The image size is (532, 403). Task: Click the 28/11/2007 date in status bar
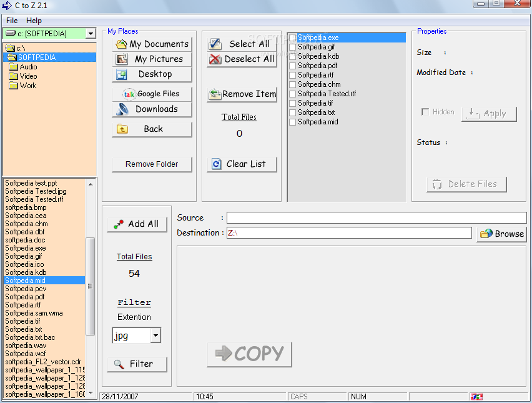click(120, 397)
